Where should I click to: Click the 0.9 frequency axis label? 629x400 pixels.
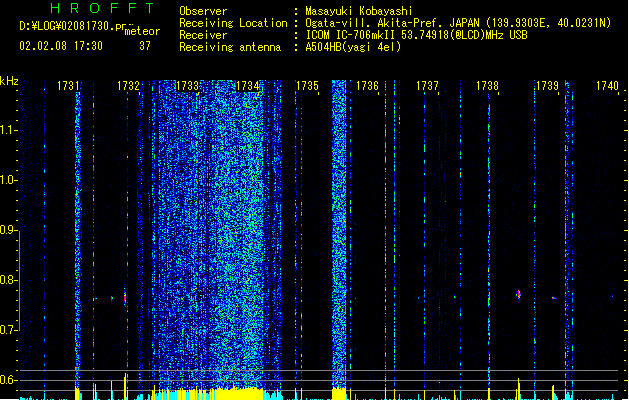8,230
